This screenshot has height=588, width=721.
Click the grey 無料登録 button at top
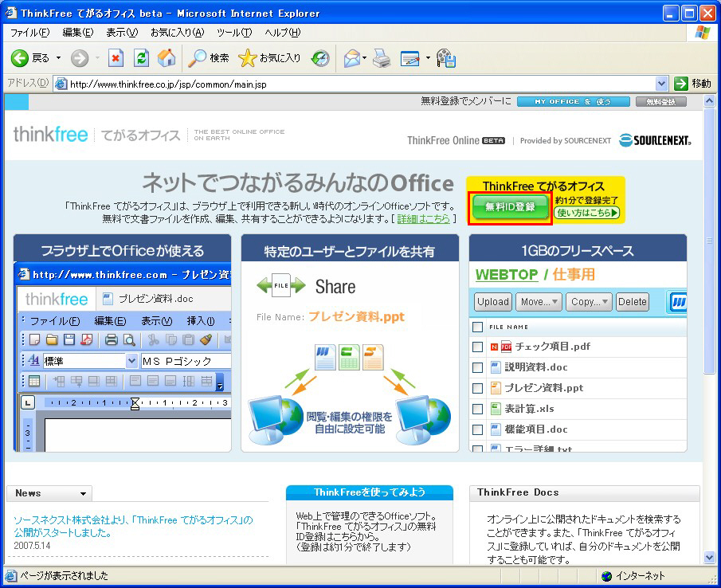(660, 102)
